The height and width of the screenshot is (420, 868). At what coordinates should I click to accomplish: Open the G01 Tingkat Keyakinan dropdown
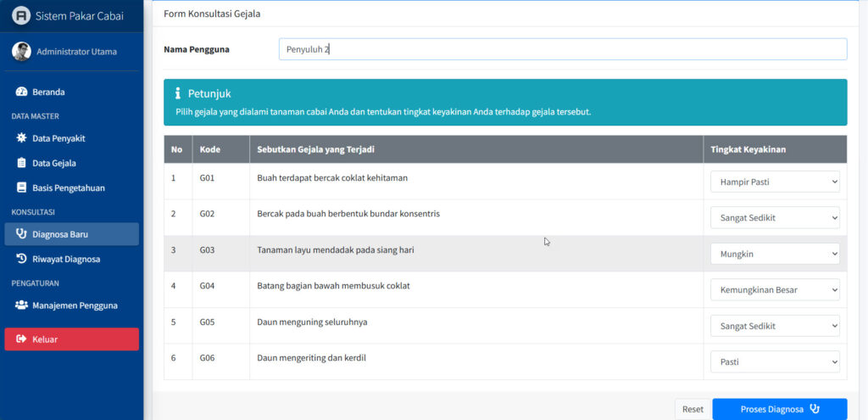pyautogui.click(x=775, y=182)
